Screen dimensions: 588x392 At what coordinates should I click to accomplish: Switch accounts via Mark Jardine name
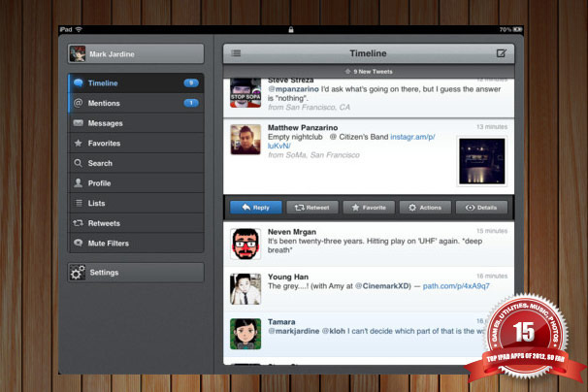pyautogui.click(x=112, y=54)
